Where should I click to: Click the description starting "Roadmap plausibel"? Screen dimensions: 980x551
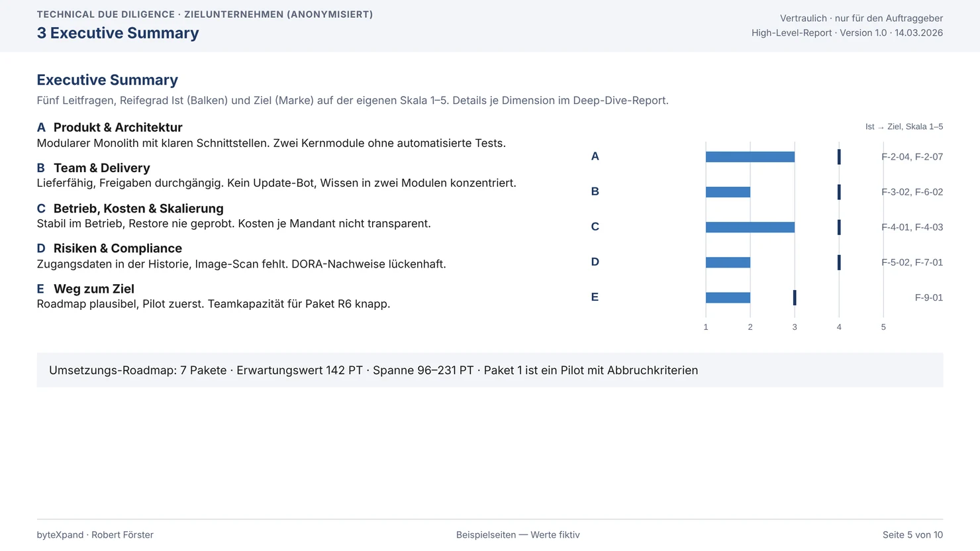coord(214,305)
